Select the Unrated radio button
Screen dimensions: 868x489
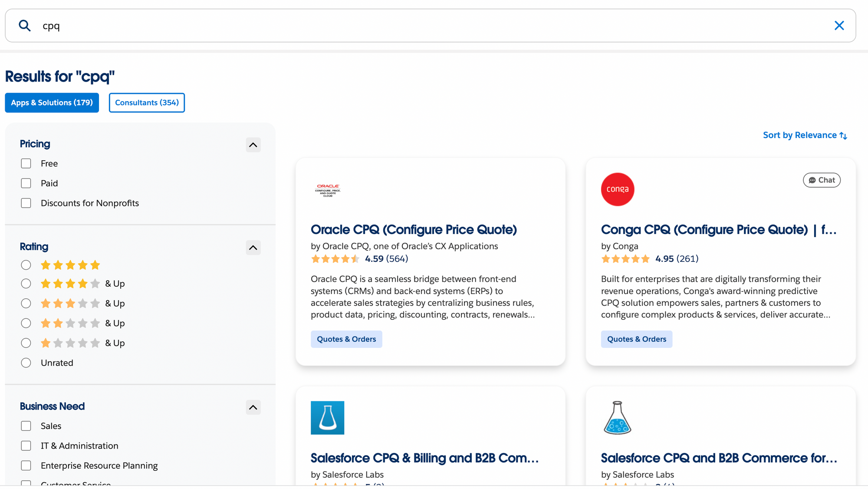click(x=26, y=363)
